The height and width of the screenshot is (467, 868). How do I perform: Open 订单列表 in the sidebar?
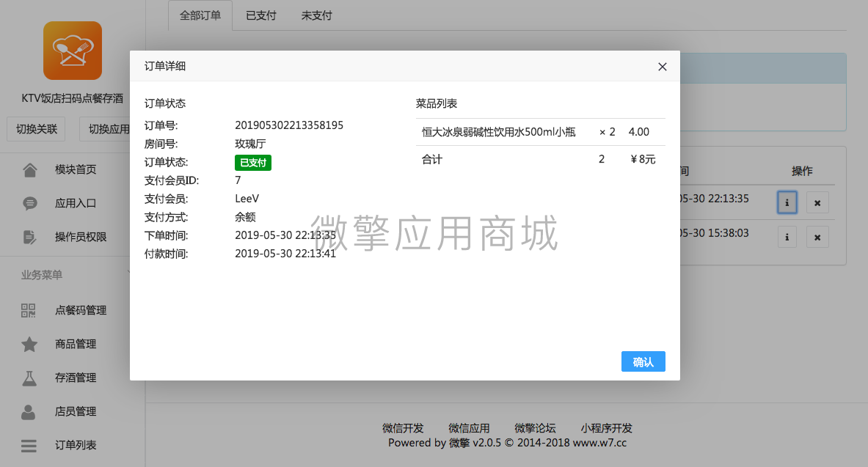pos(76,446)
